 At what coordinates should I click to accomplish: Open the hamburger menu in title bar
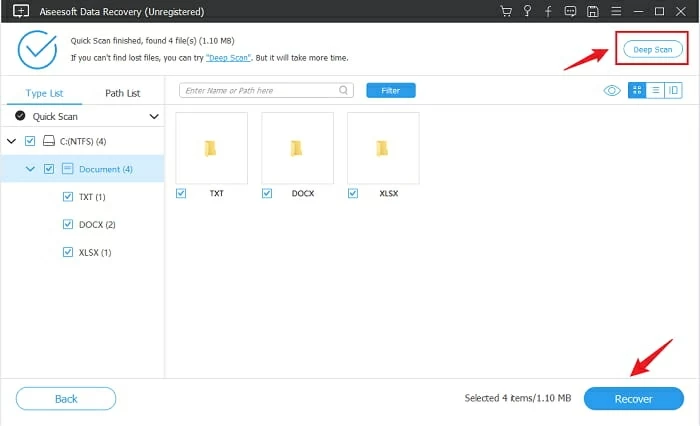(618, 11)
